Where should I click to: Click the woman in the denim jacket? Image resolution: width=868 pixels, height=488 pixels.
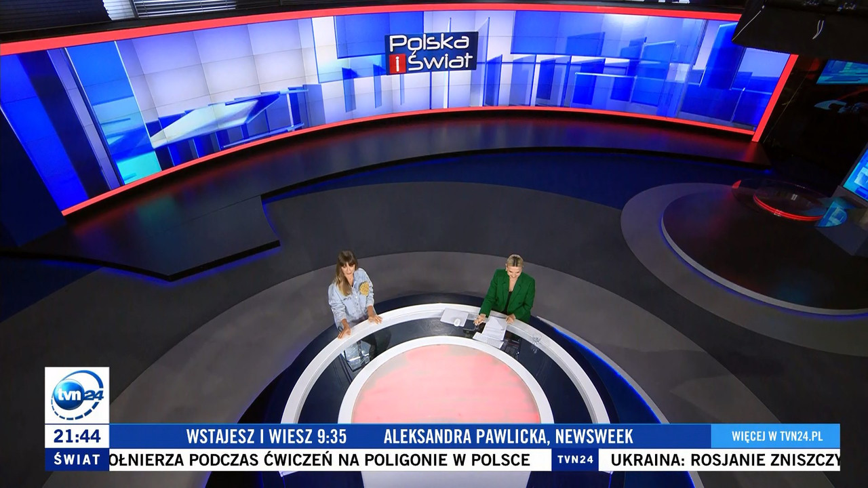353,296
